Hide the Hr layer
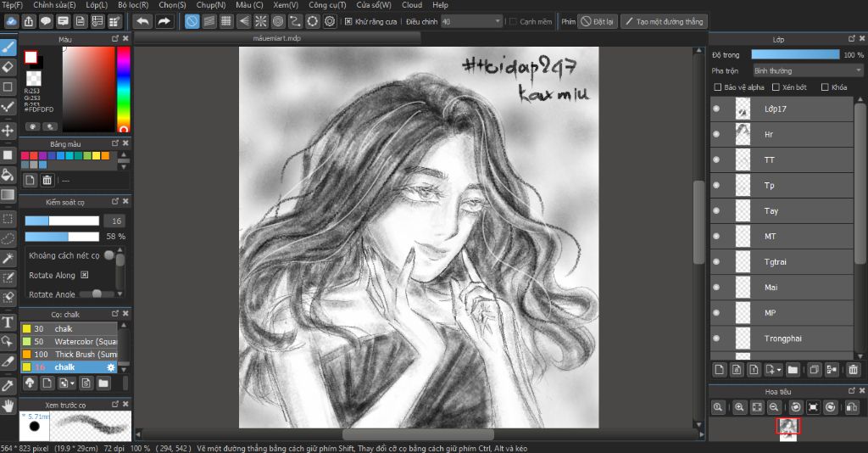The image size is (868, 453). (717, 134)
